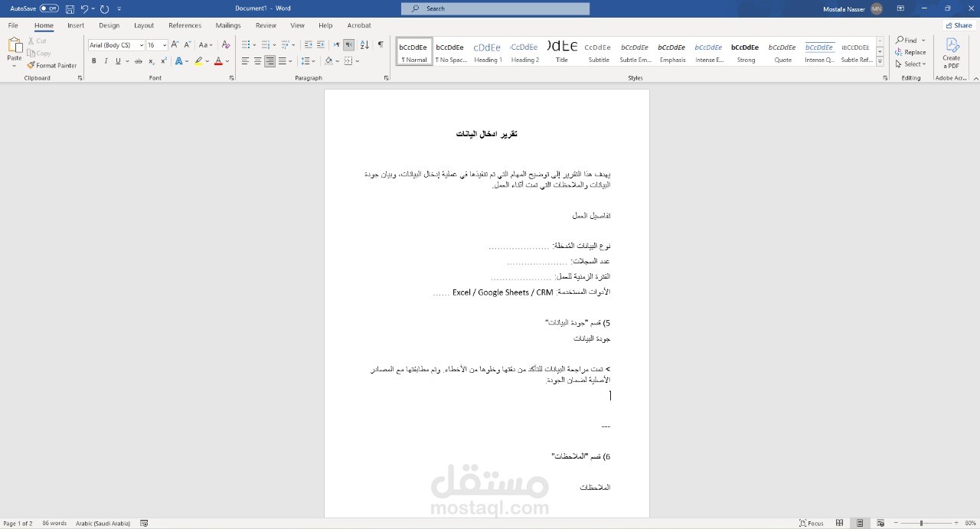980x529 pixels.
Task: Apply the Intense Quote style
Action: pyautogui.click(x=820, y=52)
